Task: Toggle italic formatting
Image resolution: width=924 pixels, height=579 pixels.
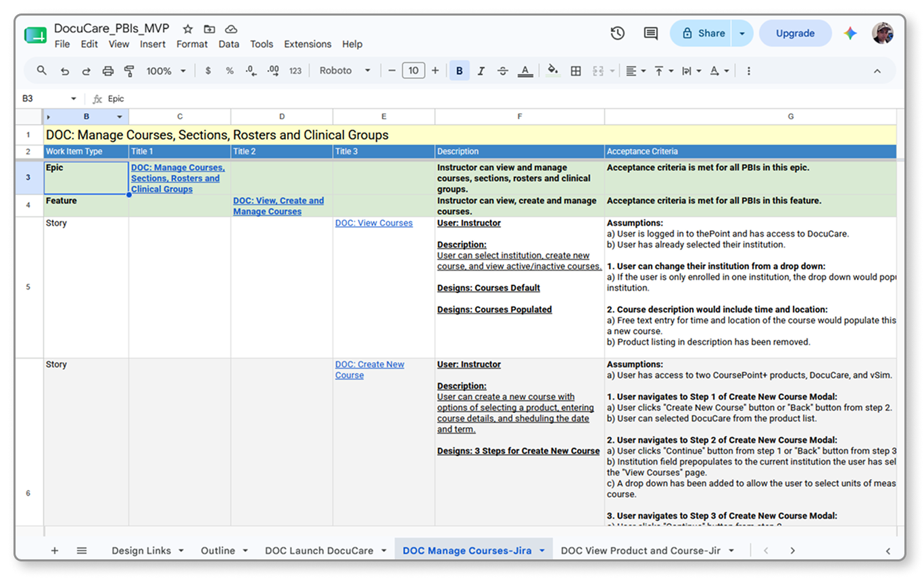Action: pos(481,71)
